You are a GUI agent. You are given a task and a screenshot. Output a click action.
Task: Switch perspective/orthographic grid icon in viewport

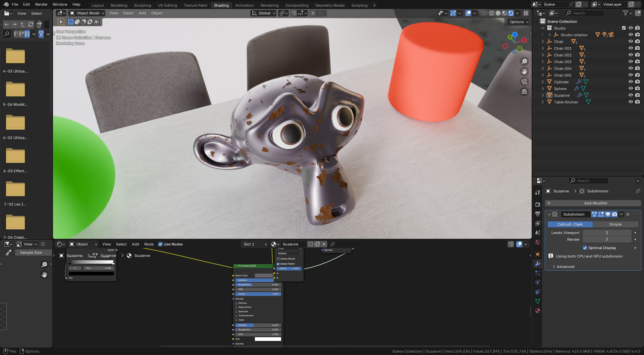click(524, 92)
